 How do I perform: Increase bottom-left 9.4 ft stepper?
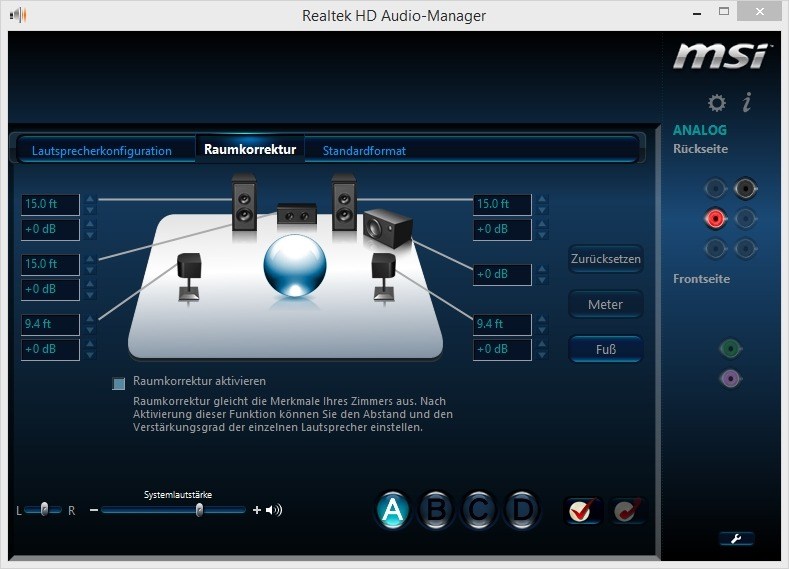click(90, 319)
